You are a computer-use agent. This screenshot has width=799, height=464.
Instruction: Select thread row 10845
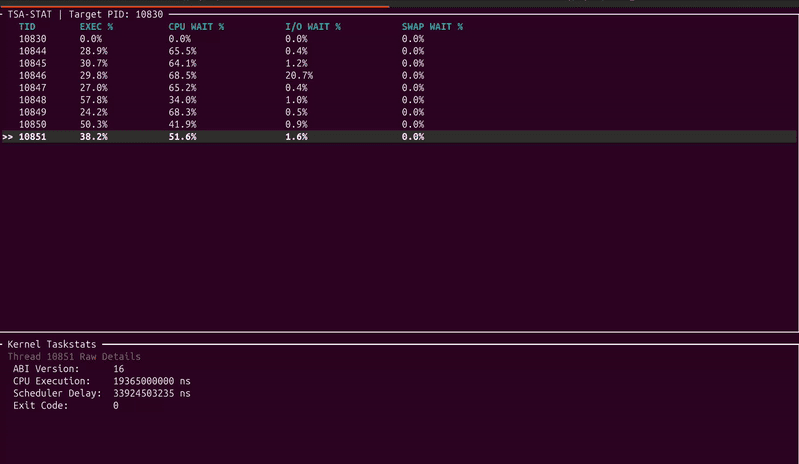point(398,63)
